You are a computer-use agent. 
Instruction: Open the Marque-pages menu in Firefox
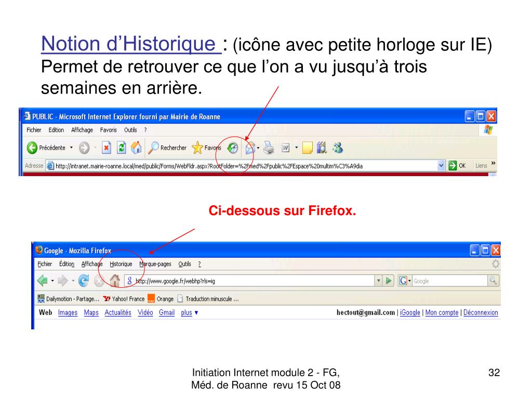click(155, 264)
